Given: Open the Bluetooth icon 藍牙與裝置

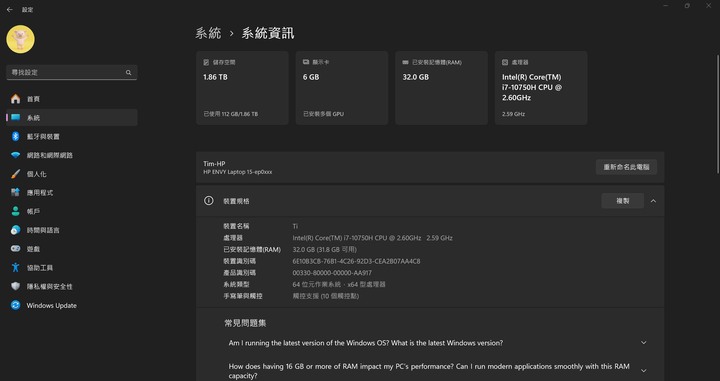Looking at the screenshot, I should click(x=16, y=136).
